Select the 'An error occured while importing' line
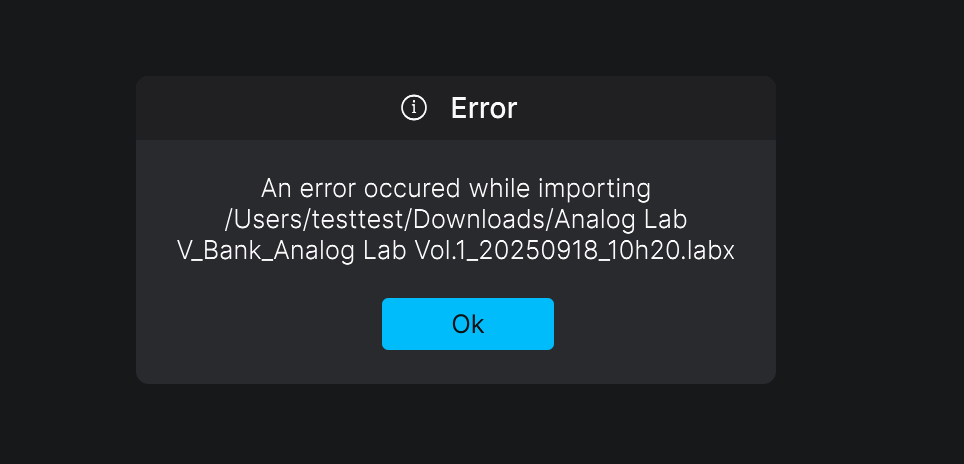Image resolution: width=964 pixels, height=464 pixels. tap(456, 188)
